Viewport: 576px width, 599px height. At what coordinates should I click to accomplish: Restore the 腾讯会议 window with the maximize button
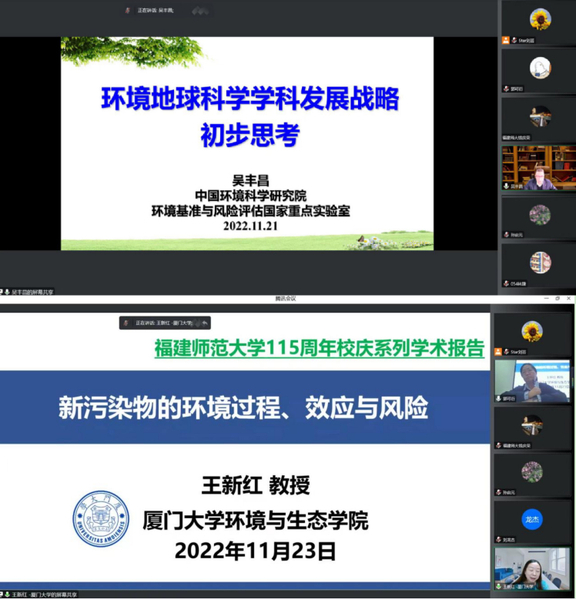[557, 298]
